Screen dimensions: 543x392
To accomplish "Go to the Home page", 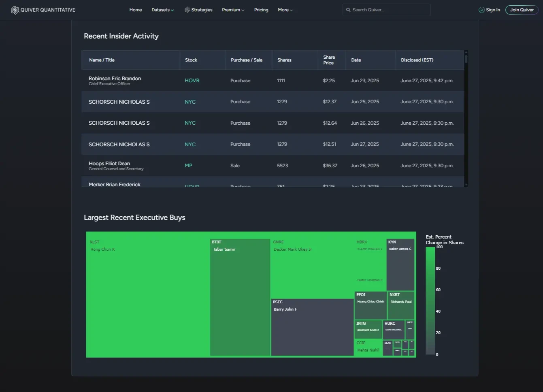I will click(x=136, y=10).
